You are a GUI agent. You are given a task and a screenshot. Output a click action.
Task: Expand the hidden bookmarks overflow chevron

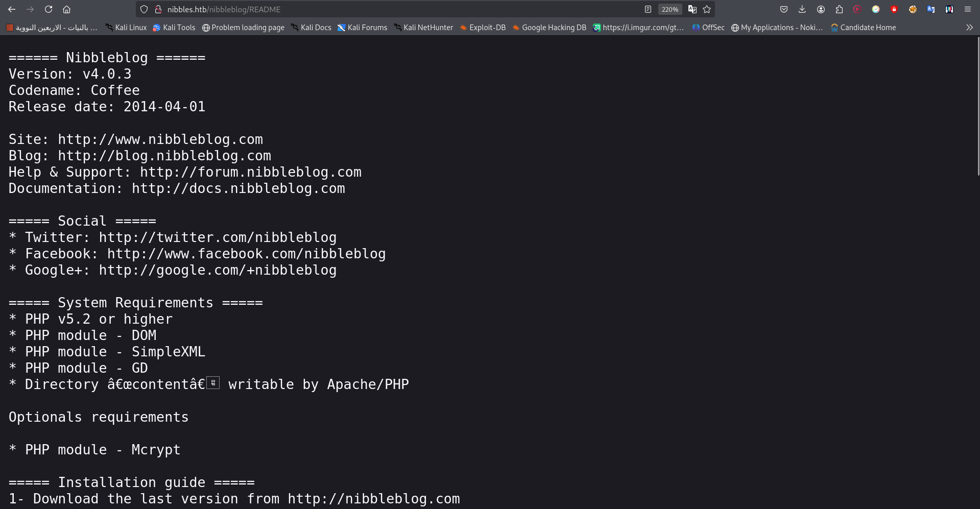[969, 28]
